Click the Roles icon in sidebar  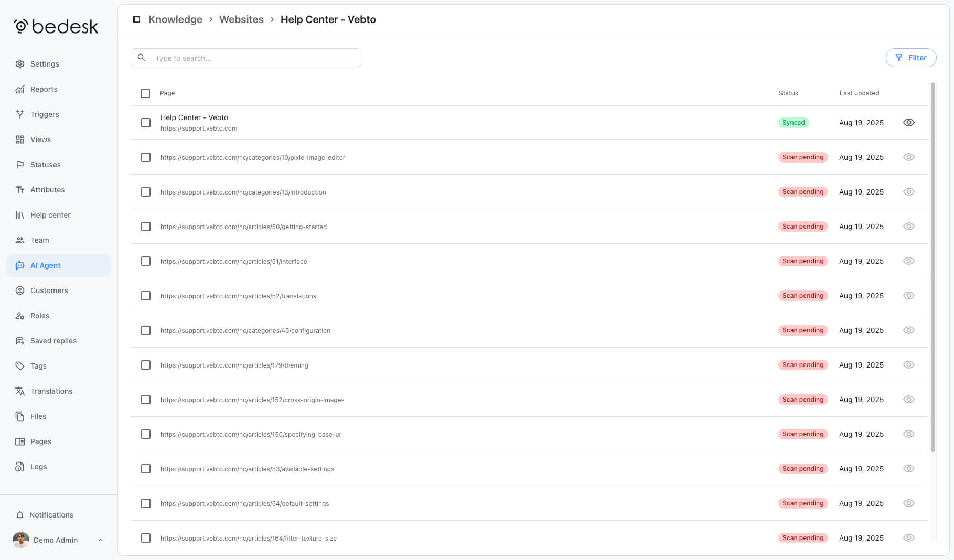(20, 316)
